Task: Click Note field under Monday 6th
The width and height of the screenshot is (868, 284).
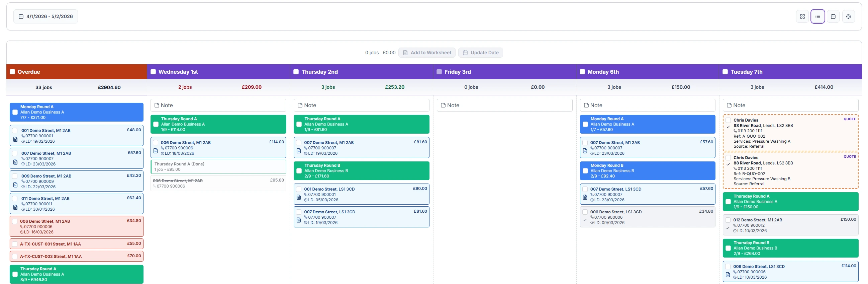Action: (x=648, y=105)
